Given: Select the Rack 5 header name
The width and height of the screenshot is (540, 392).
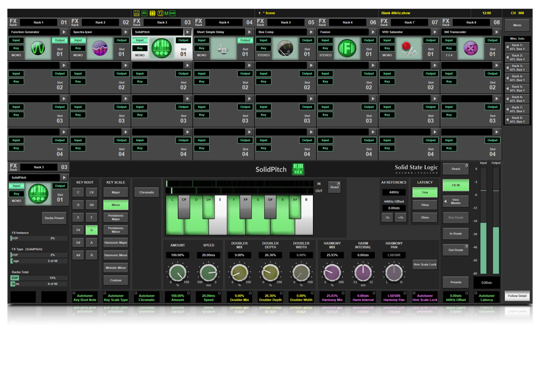Looking at the screenshot, I should pyautogui.click(x=285, y=22).
